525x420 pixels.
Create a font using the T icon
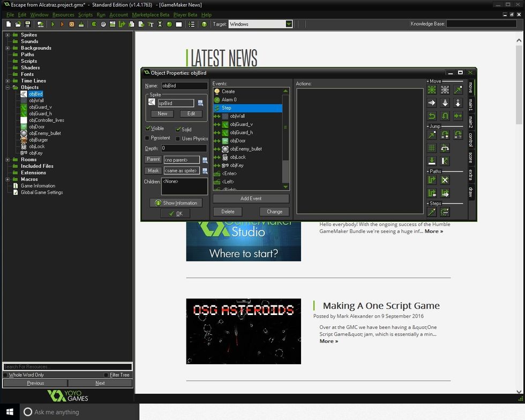(151, 24)
